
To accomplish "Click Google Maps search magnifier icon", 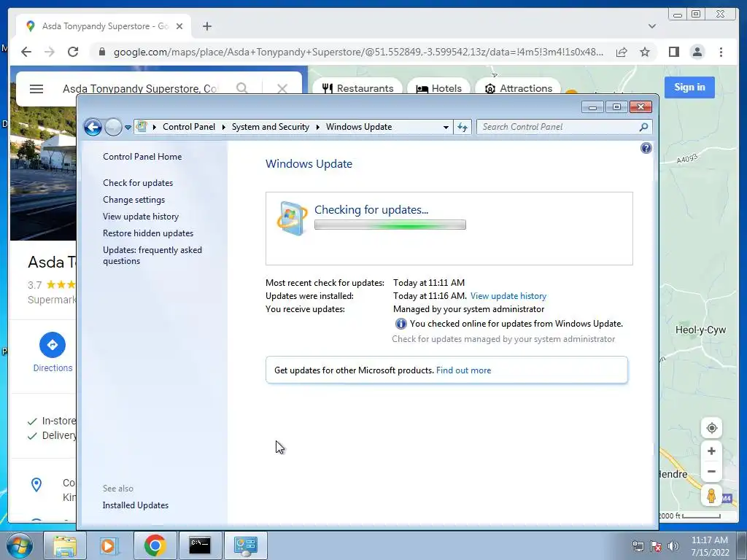I will [241, 88].
